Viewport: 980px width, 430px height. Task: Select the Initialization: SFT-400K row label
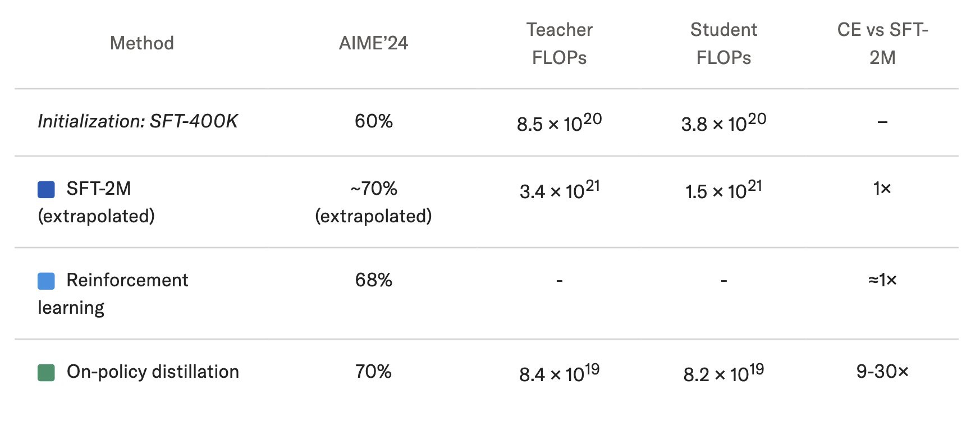(x=138, y=121)
